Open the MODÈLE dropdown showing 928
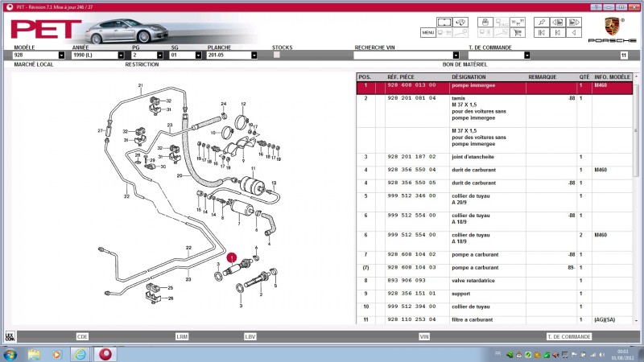Screen dimensions: 644x362 click(62, 55)
